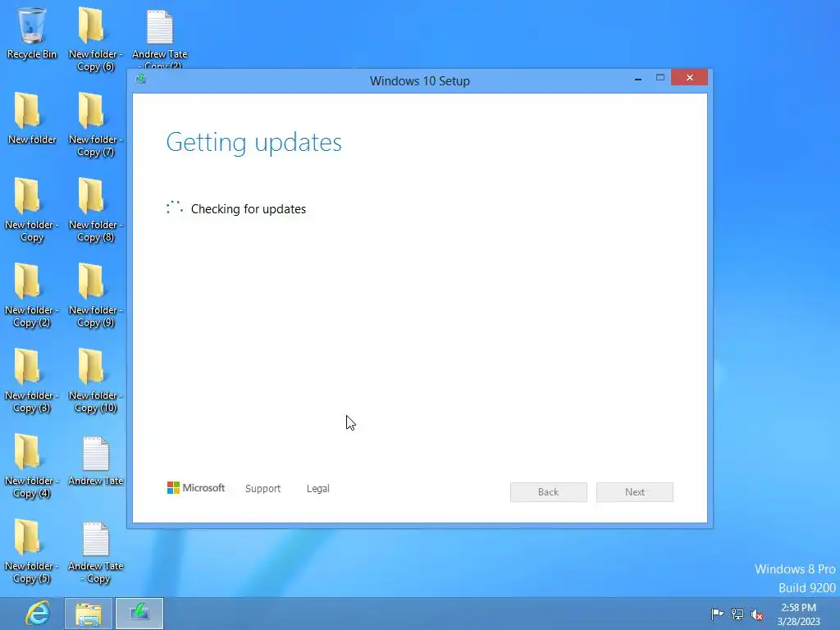Open Internet Explorer from the taskbar
Image resolution: width=840 pixels, height=630 pixels.
[38, 614]
